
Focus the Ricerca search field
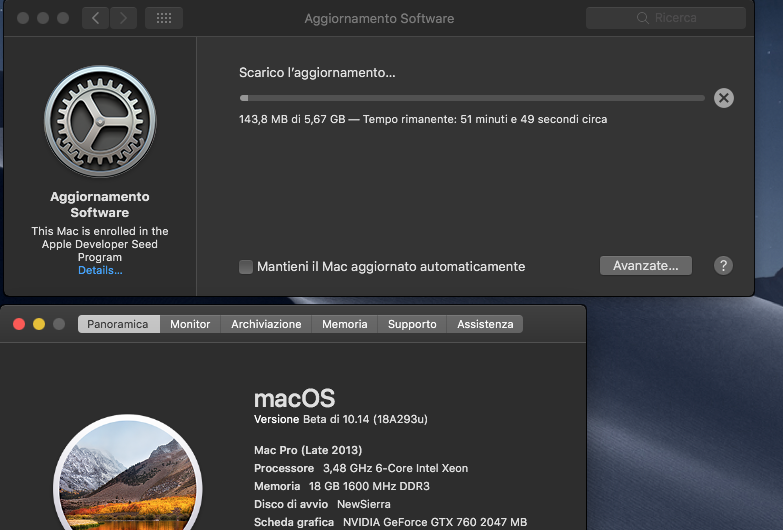click(666, 18)
